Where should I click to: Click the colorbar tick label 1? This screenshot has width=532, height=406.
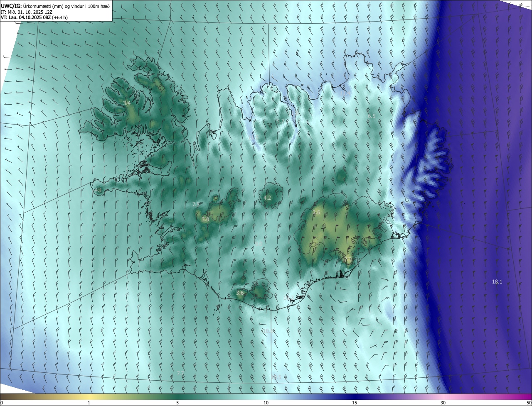pos(89,403)
